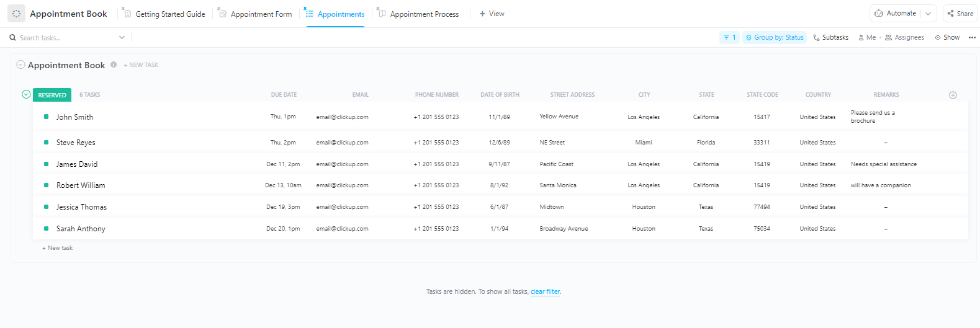980x328 pixels.
Task: Select the Appointments tab
Action: pyautogui.click(x=335, y=14)
